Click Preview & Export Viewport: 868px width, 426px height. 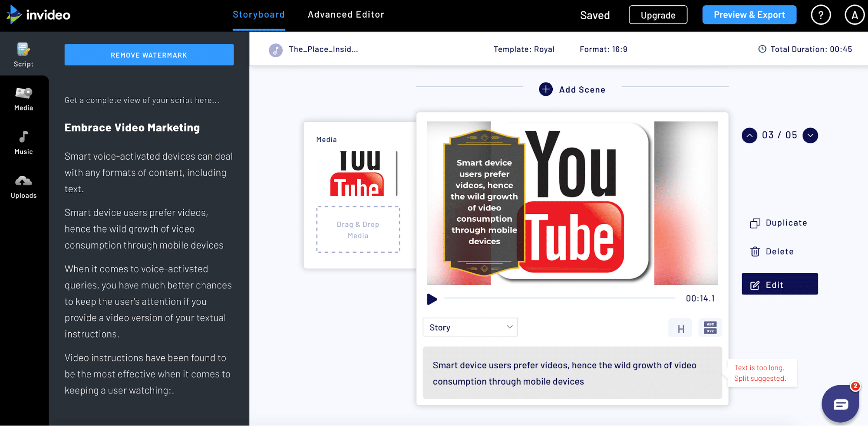pyautogui.click(x=749, y=15)
